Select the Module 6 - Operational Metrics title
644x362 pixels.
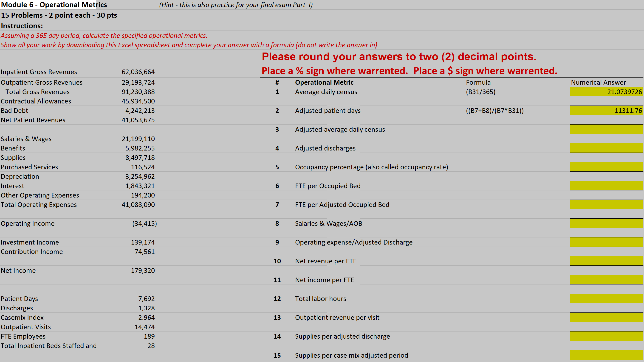tap(54, 5)
